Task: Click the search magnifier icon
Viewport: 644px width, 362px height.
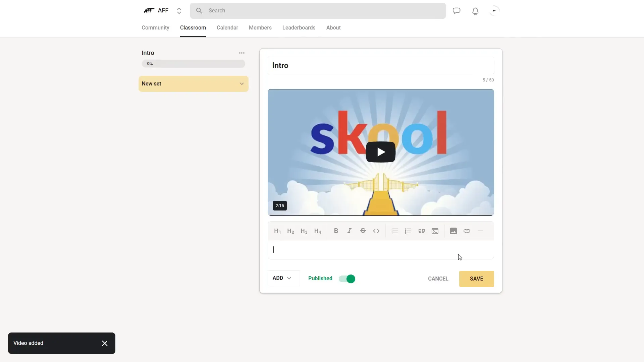Action: click(x=199, y=11)
